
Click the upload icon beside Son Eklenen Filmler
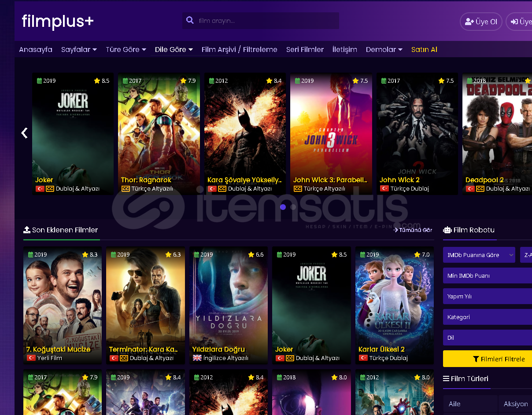27,230
